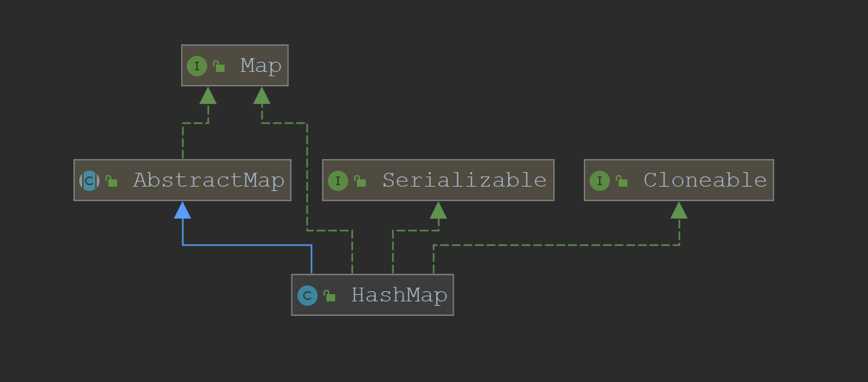Click the green lock icon beside Map
The image size is (868, 382).
(219, 67)
